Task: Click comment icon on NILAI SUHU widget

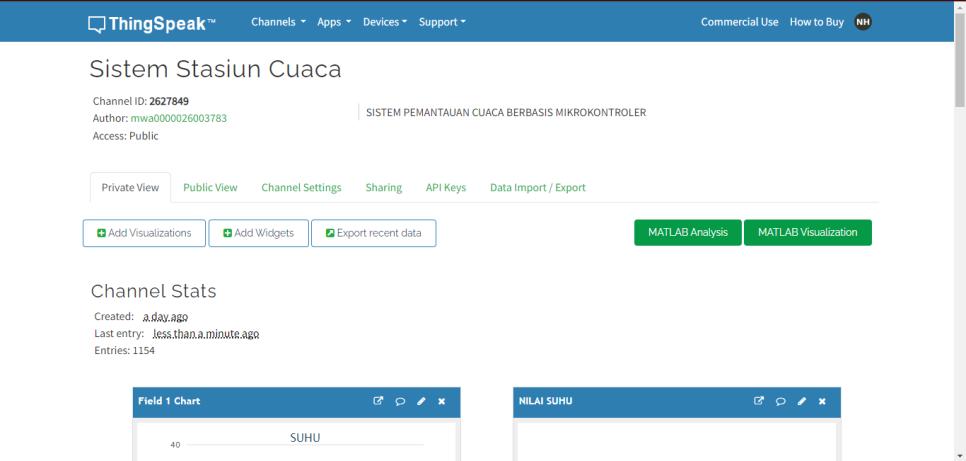Action: pyautogui.click(x=780, y=401)
